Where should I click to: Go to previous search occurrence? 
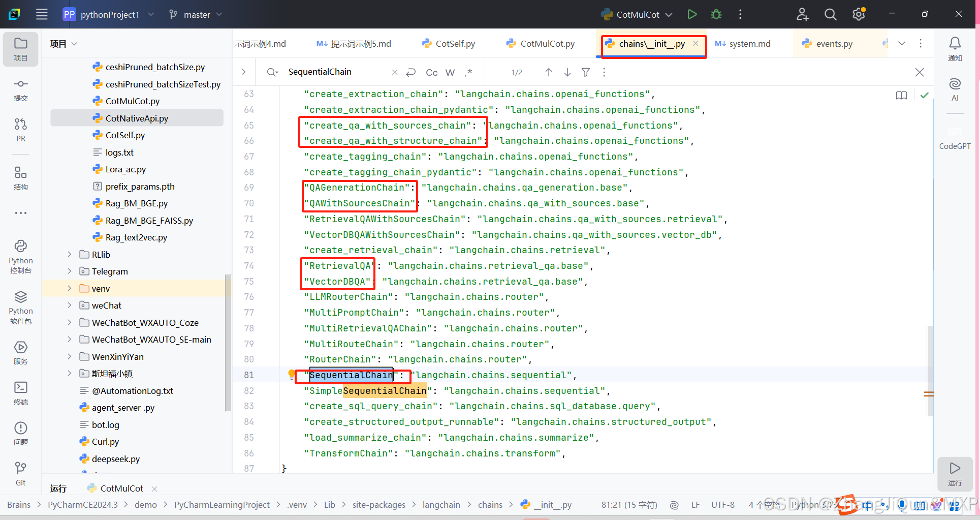tap(549, 72)
